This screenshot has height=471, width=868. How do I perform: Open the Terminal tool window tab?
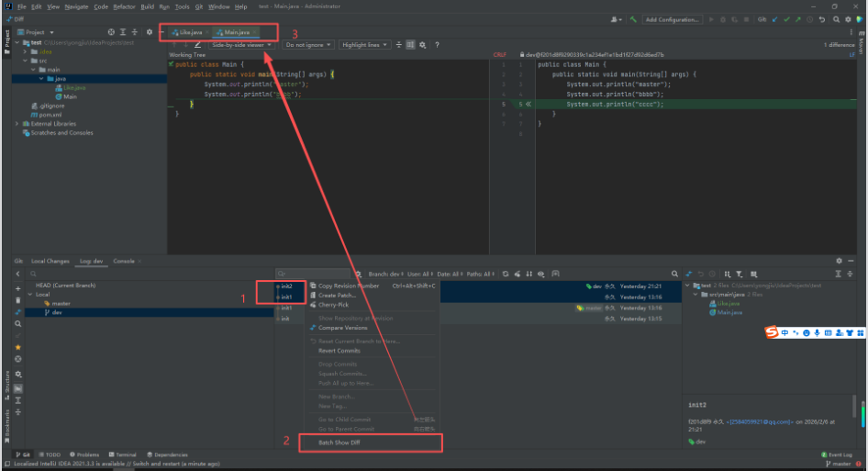coord(122,454)
